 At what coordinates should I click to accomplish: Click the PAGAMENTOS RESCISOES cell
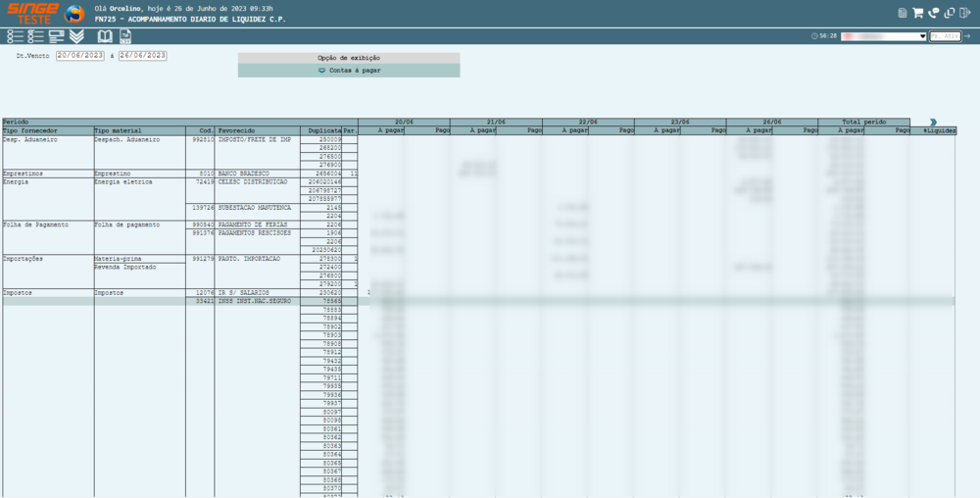(x=258, y=233)
